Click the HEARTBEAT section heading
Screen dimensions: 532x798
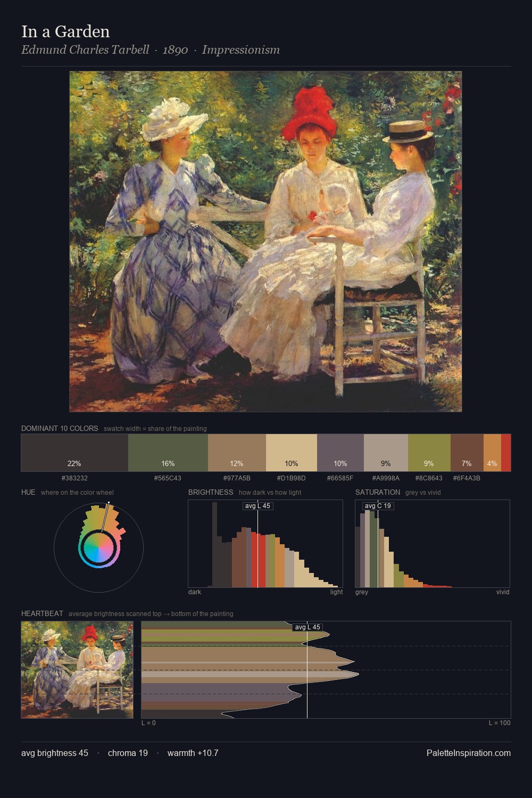[x=42, y=613]
